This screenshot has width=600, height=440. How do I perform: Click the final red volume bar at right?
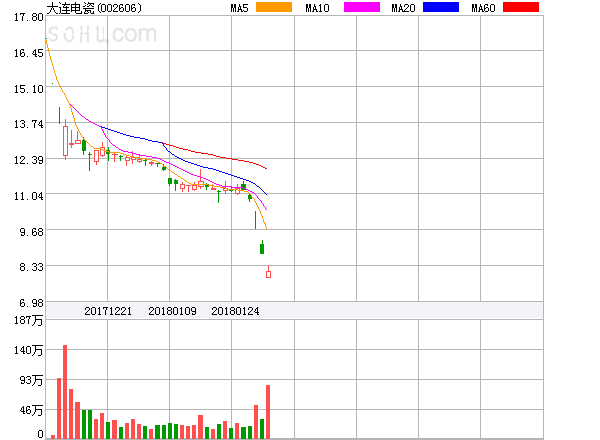click(268, 412)
